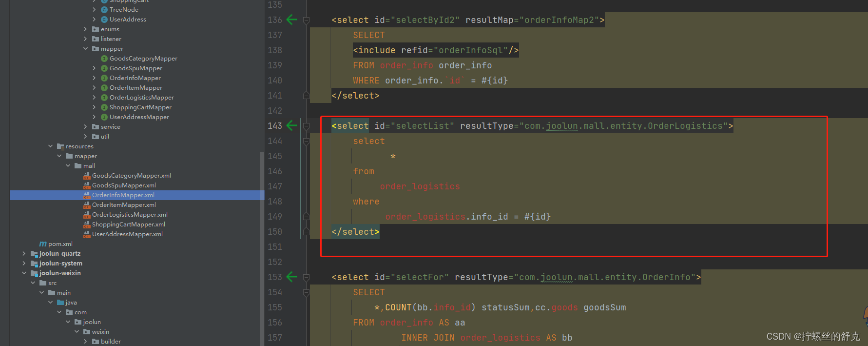This screenshot has width=868, height=346.
Task: Click the COUNT function on line 155
Action: pyautogui.click(x=398, y=307)
